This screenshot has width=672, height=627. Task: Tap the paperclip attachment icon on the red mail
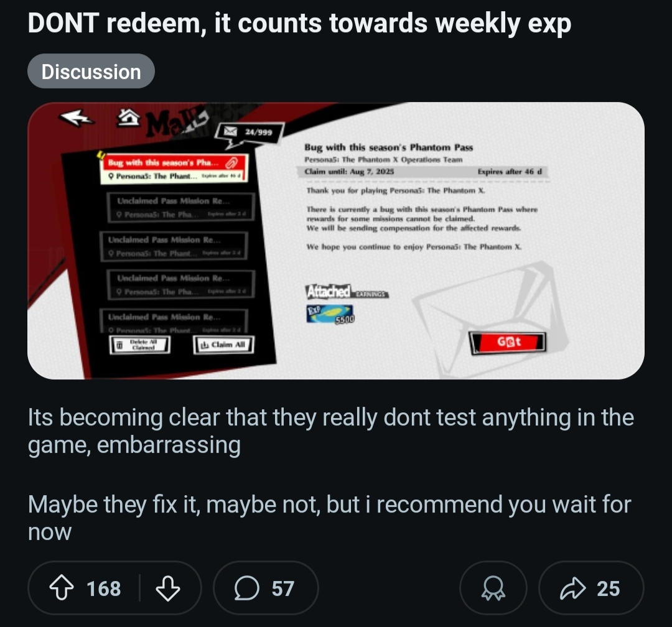(x=232, y=163)
